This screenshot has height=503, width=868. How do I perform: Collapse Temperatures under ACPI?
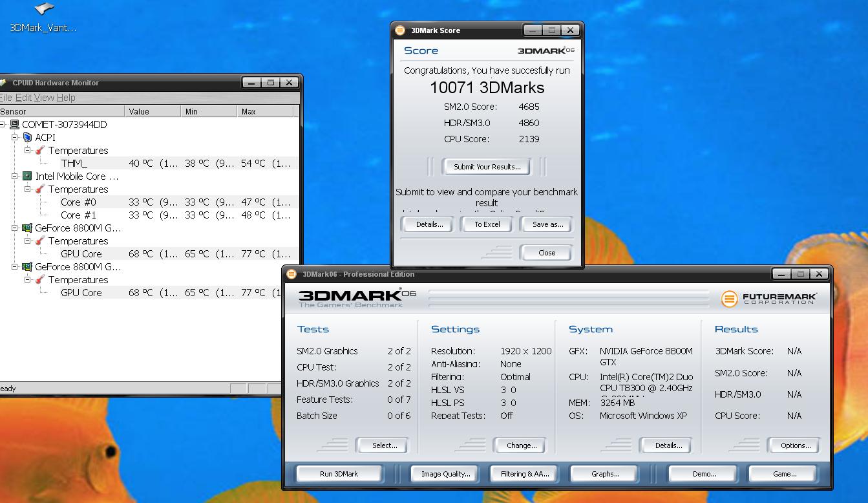click(x=28, y=150)
